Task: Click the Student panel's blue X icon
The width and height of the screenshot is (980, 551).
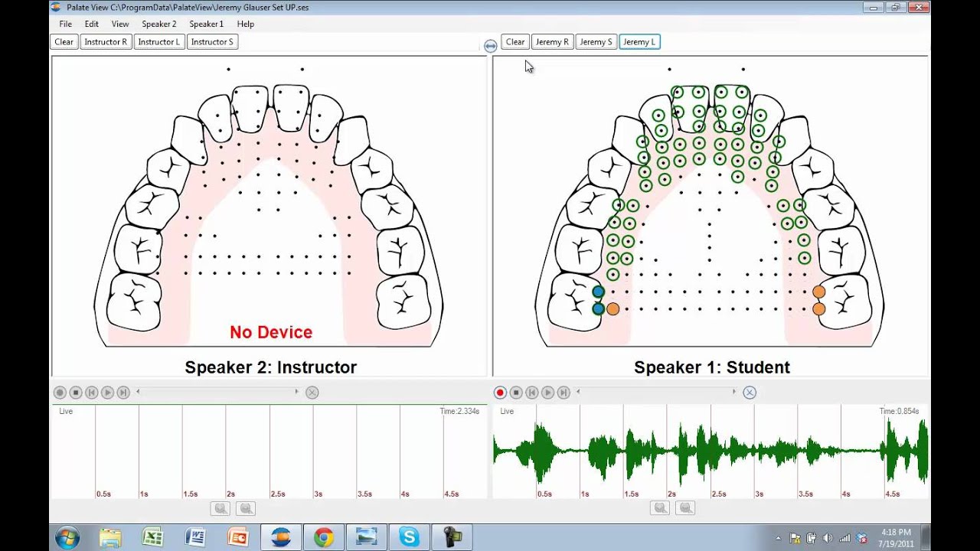Action: click(x=750, y=393)
